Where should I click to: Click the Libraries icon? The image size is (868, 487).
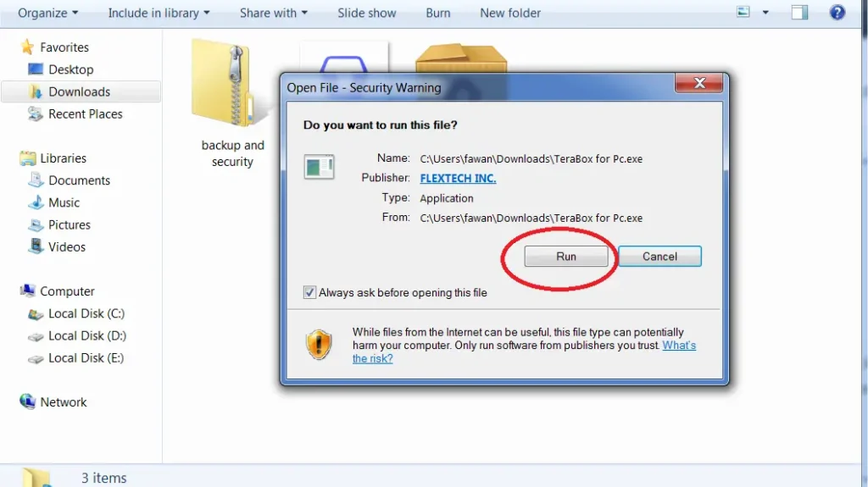tap(27, 158)
